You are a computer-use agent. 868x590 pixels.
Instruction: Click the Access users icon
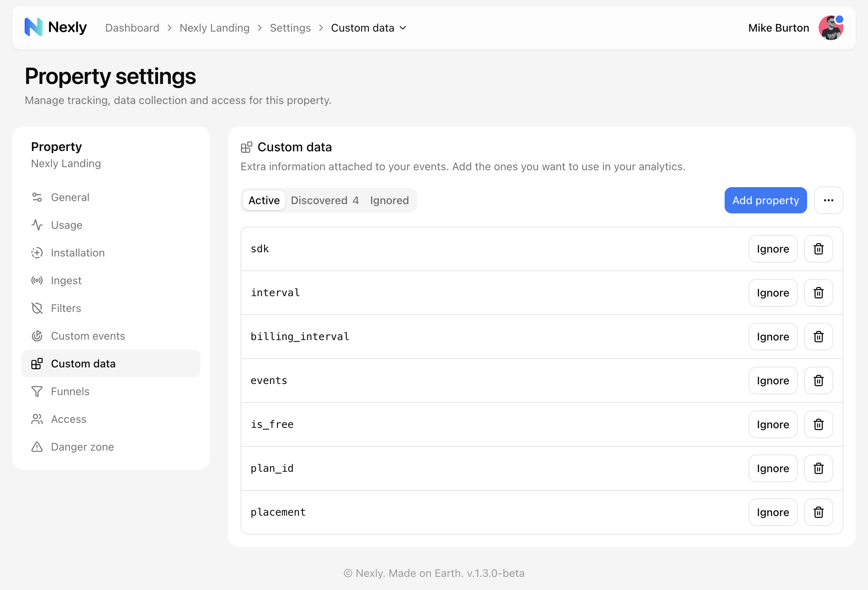37,419
